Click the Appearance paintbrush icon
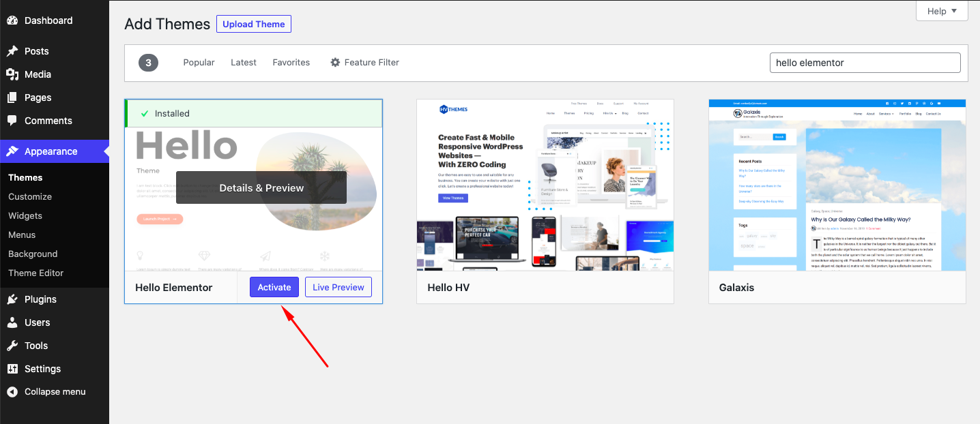This screenshot has height=424, width=980. click(x=12, y=151)
